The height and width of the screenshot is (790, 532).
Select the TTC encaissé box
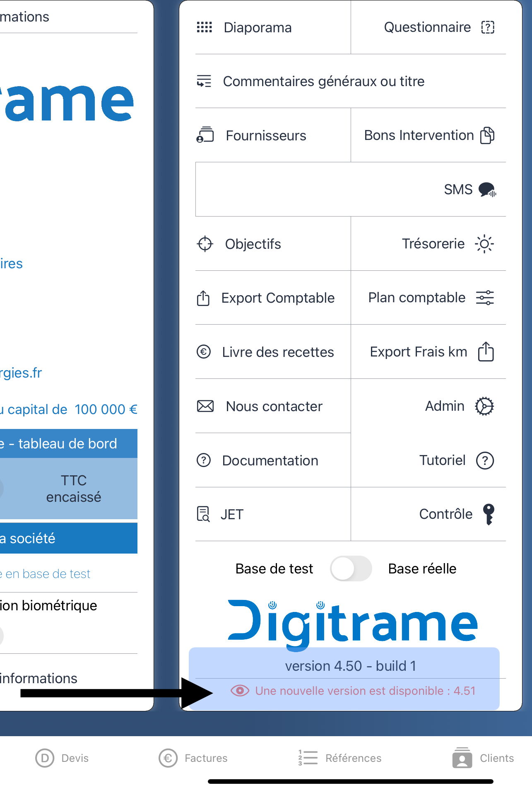[x=73, y=489]
